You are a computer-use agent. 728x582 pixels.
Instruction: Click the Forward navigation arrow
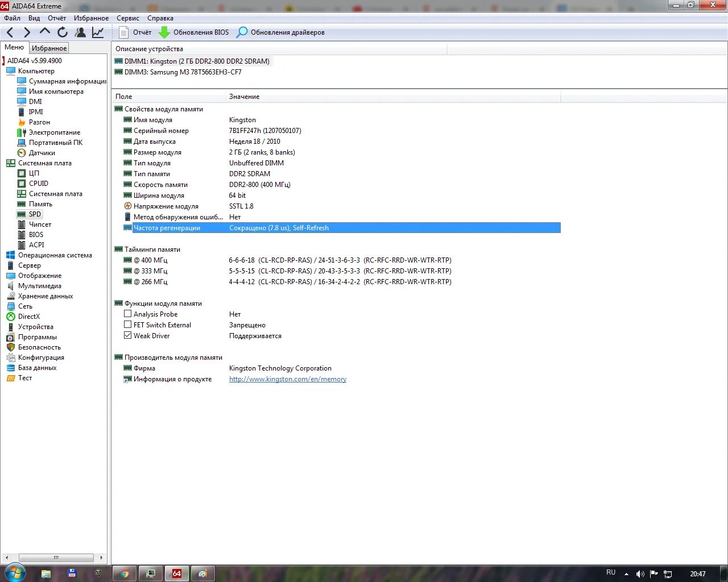27,32
